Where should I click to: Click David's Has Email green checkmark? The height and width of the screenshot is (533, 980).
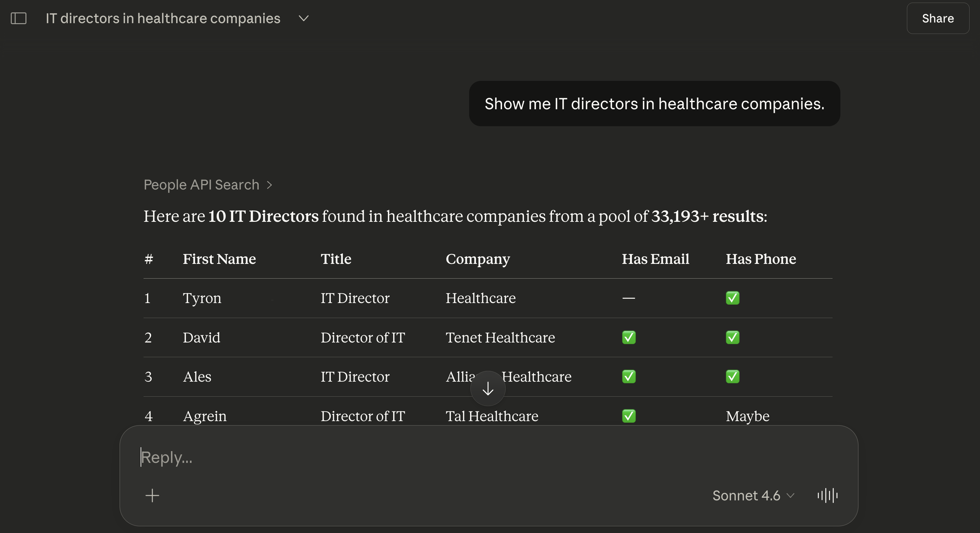click(628, 338)
